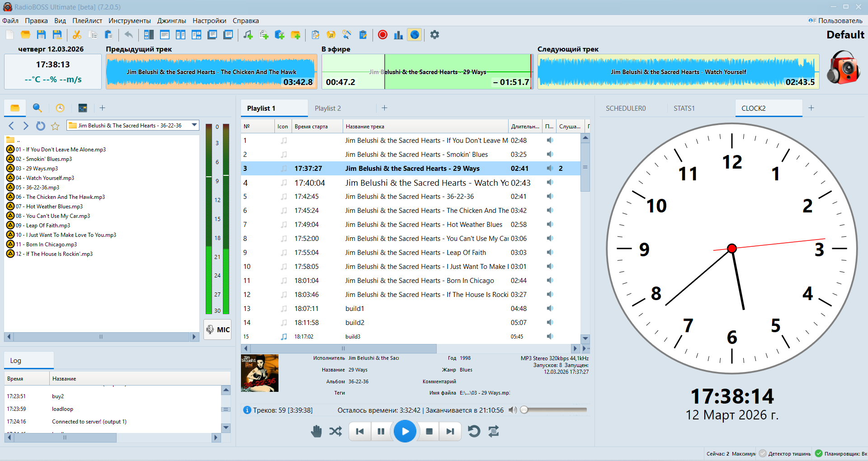
Task: Click the add music track icon
Action: click(x=248, y=35)
